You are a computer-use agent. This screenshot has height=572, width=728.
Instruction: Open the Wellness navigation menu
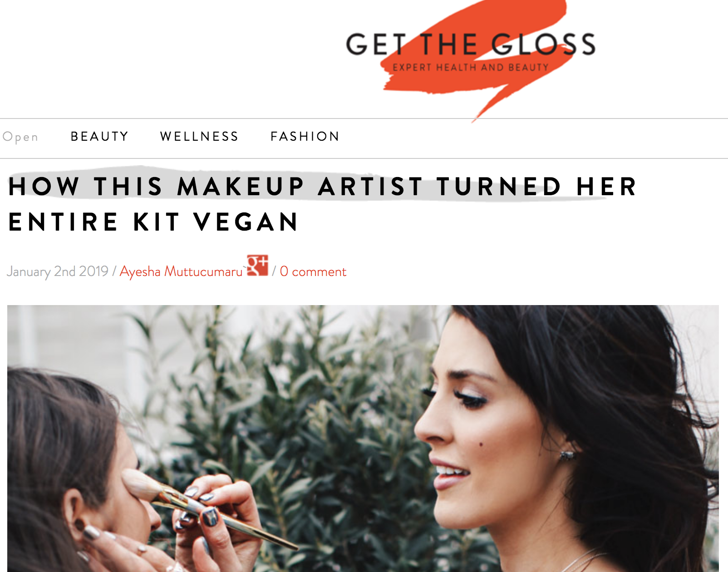click(199, 136)
